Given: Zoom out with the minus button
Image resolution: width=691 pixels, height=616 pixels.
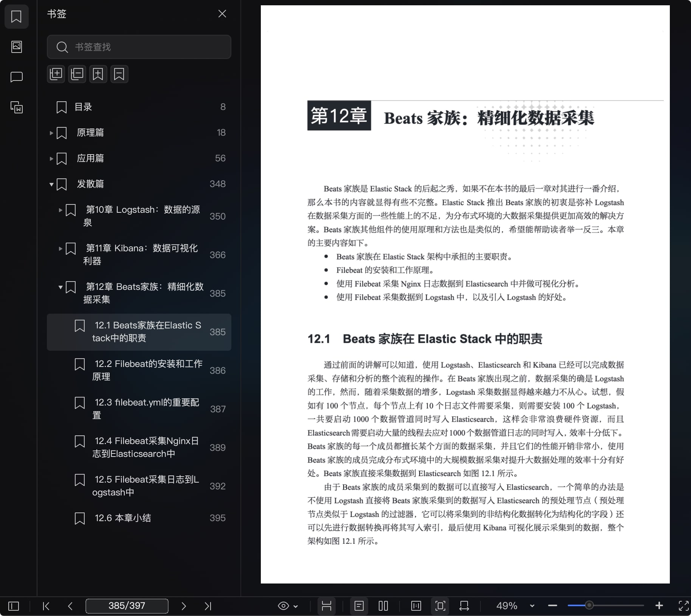Looking at the screenshot, I should pyautogui.click(x=553, y=606).
